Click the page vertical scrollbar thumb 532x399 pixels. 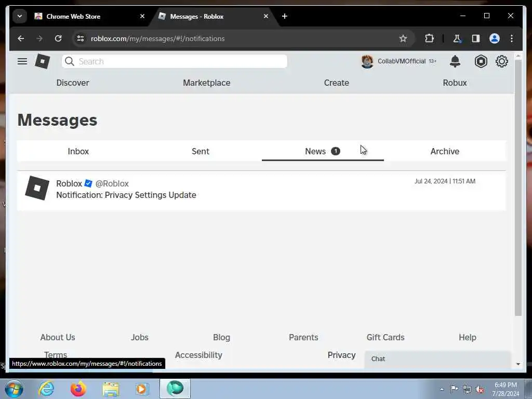[x=518, y=188]
